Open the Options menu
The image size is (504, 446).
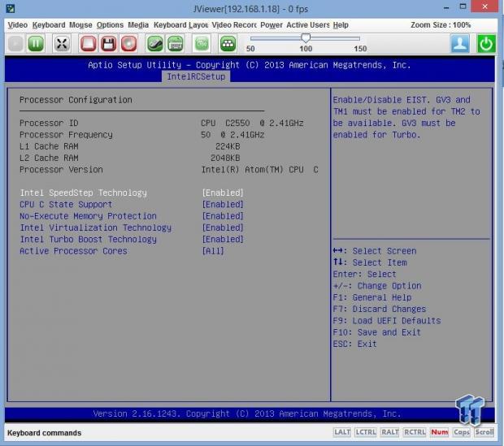(x=110, y=25)
